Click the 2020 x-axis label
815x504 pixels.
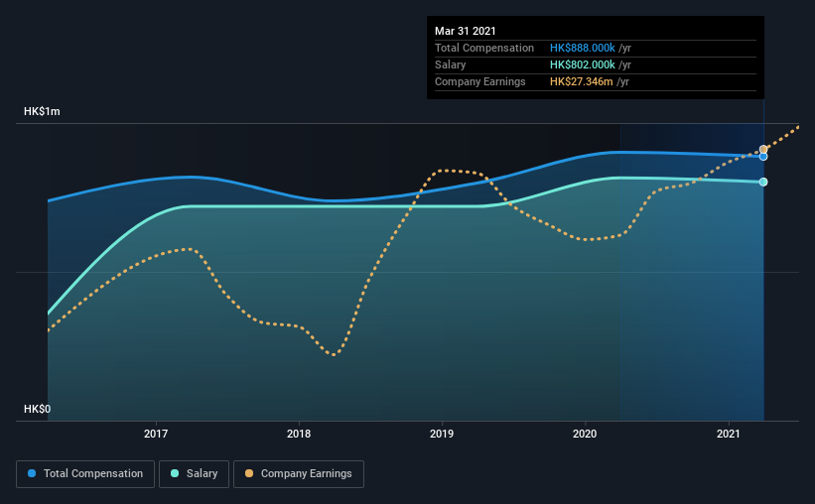tap(585, 434)
